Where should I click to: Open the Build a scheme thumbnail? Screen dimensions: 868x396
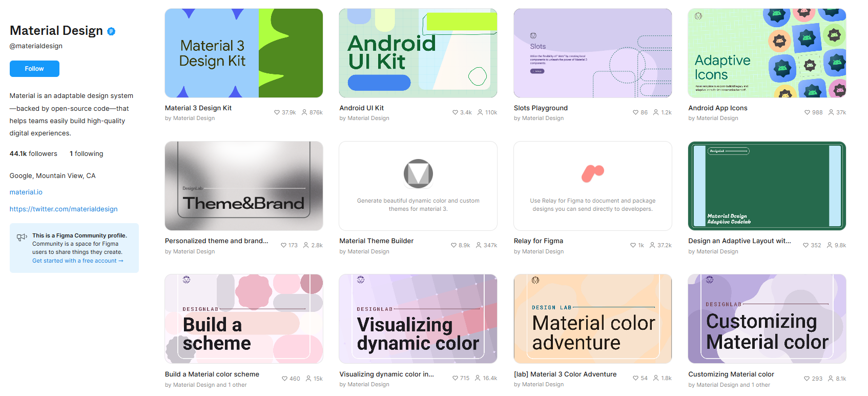coord(244,319)
